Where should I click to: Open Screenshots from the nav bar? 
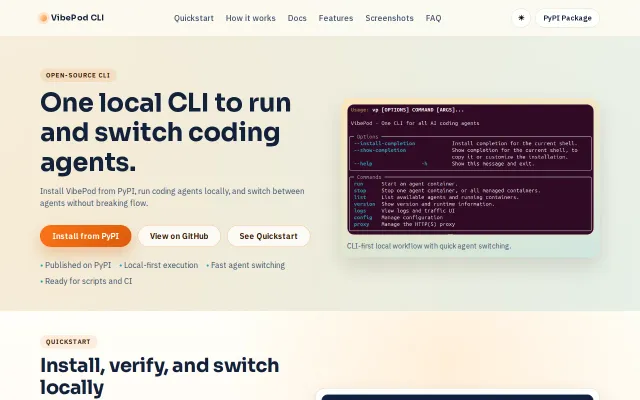pyautogui.click(x=389, y=18)
